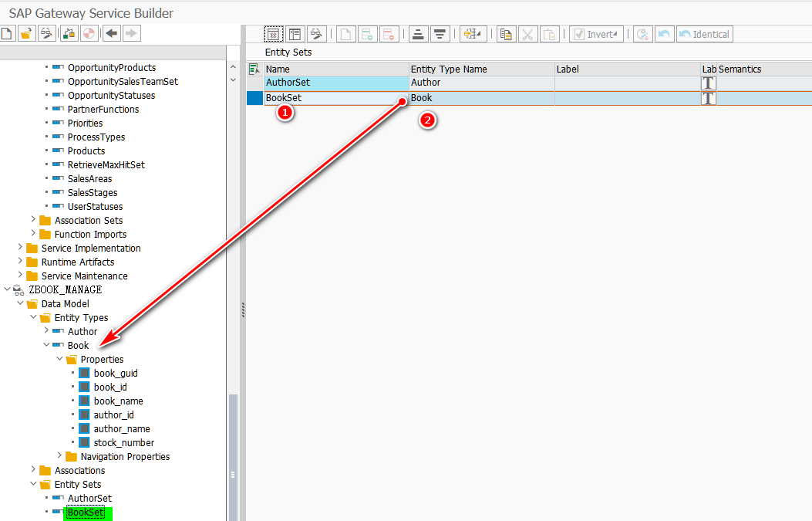Collapse the Properties folder under Book
Viewport: 812px width, 521px height.
click(59, 359)
